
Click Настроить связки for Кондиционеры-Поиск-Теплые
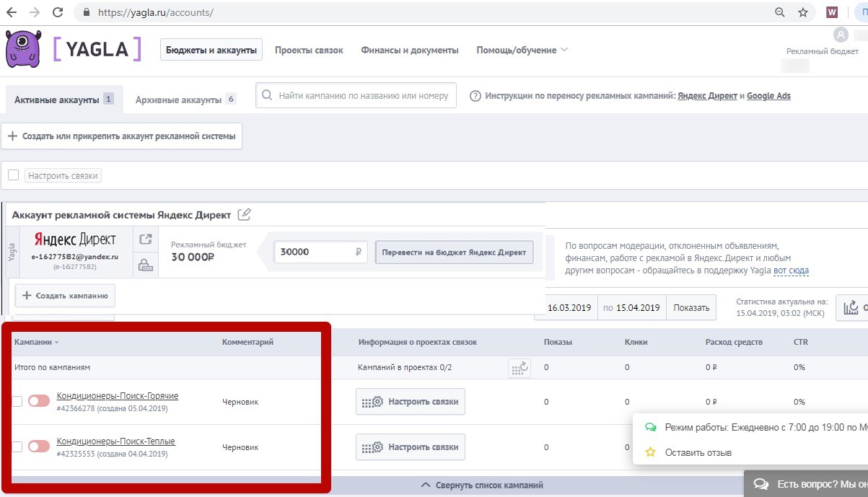(411, 447)
